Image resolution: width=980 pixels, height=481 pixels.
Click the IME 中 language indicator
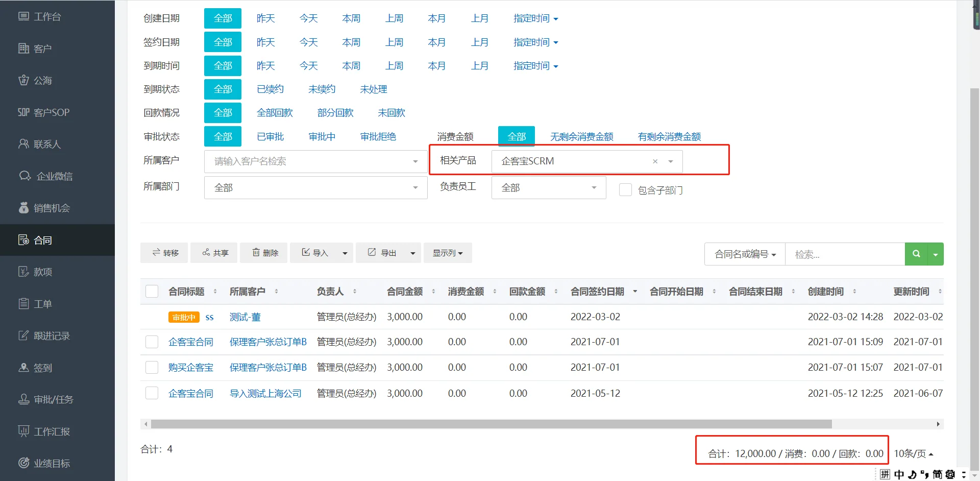pyautogui.click(x=899, y=474)
